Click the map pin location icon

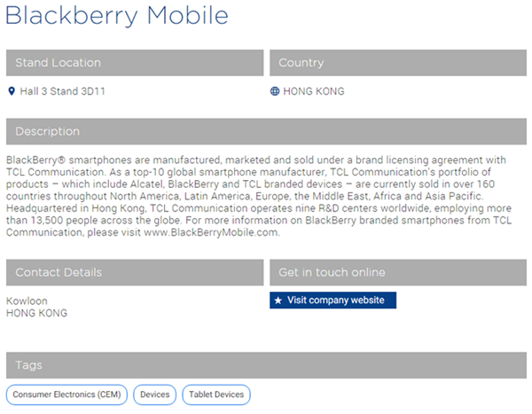coord(12,91)
